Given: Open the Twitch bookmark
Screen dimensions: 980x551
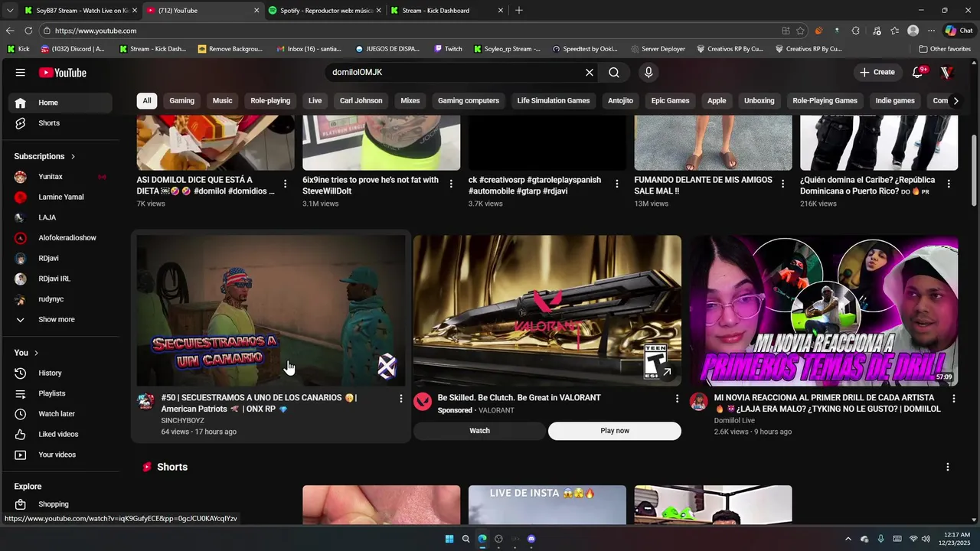Looking at the screenshot, I should (x=448, y=49).
